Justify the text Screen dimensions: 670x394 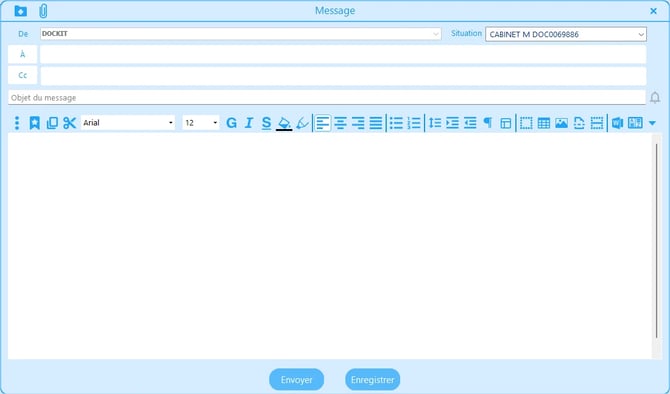[376, 123]
